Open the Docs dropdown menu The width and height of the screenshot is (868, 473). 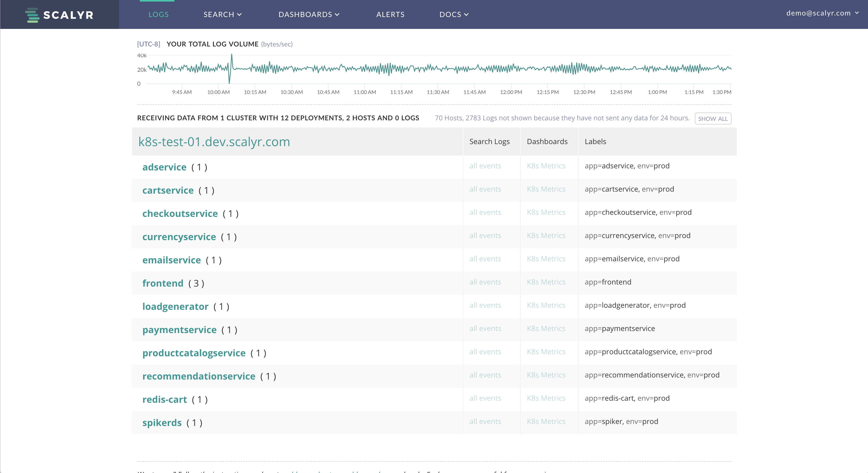click(454, 14)
